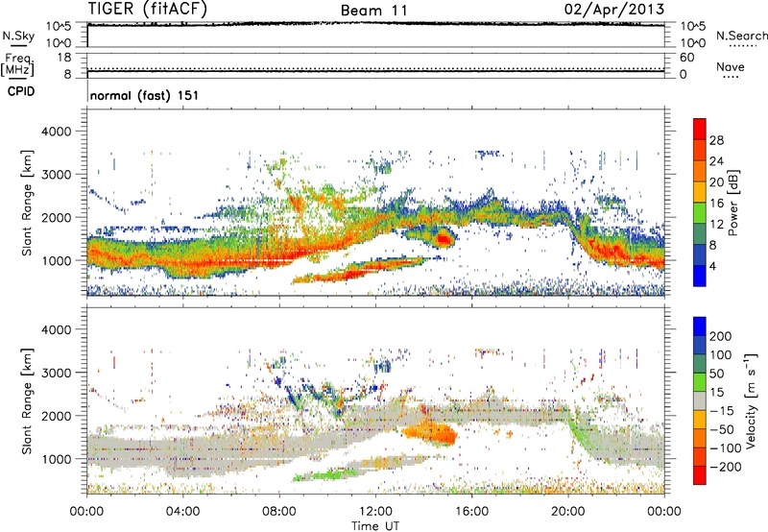Image resolution: width=768 pixels, height=532 pixels.
Task: Click the red high-power blob near 15:00
Action: click(444, 239)
